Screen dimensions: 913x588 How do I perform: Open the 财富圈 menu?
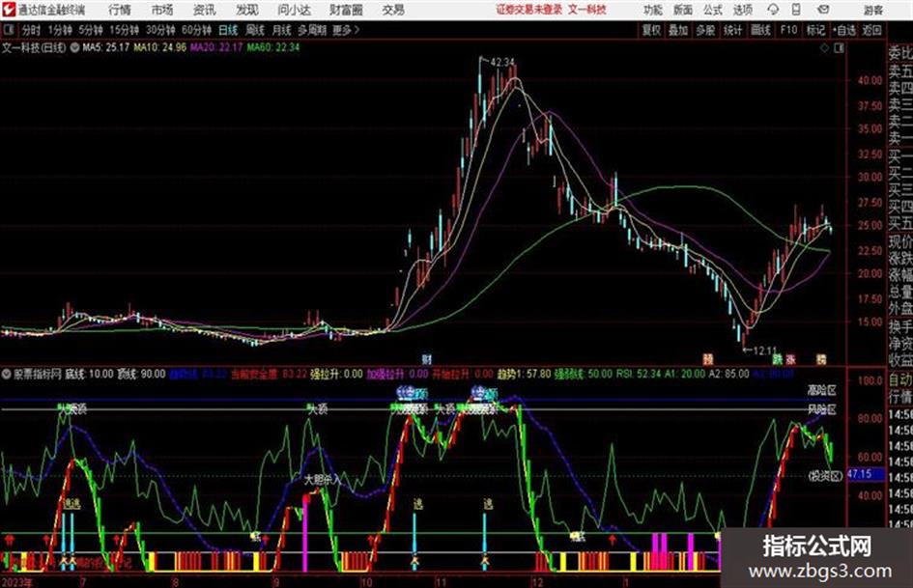(346, 10)
